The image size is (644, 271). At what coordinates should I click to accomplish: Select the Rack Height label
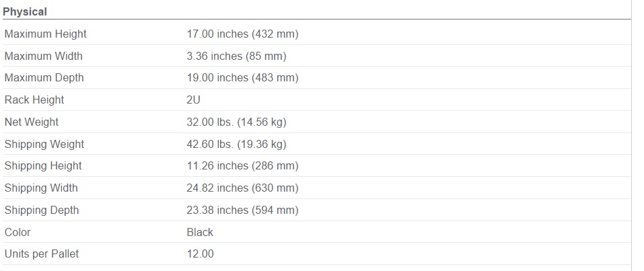pyautogui.click(x=34, y=100)
